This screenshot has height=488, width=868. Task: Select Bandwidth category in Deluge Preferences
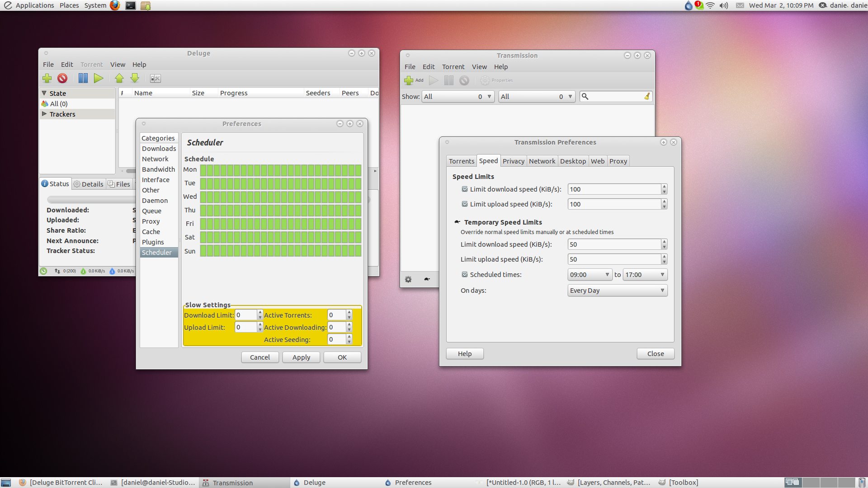[x=159, y=169]
